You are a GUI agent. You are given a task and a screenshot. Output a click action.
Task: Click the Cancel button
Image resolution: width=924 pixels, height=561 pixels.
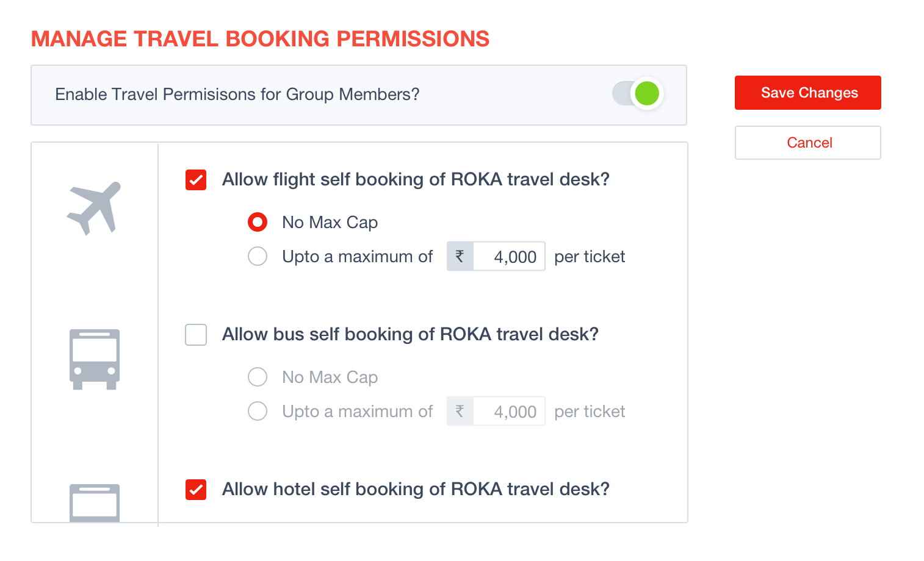click(808, 143)
